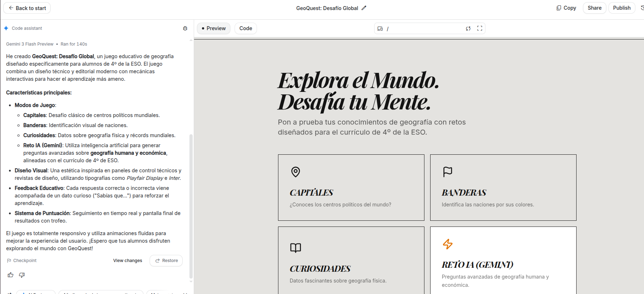
Task: Give a thumbs up to the response
Action: coord(10,275)
